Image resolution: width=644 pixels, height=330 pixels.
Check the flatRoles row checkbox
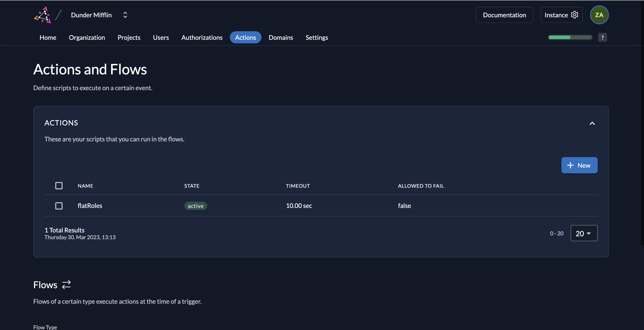point(59,206)
